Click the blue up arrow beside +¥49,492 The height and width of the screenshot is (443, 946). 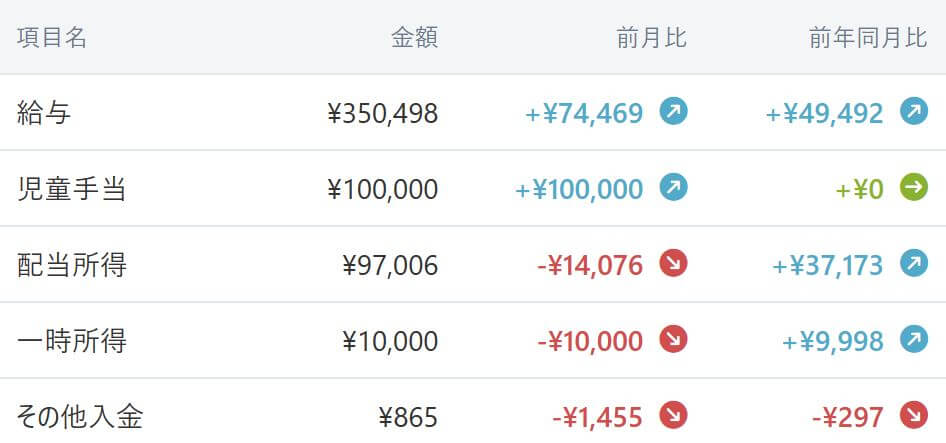pyautogui.click(x=914, y=112)
